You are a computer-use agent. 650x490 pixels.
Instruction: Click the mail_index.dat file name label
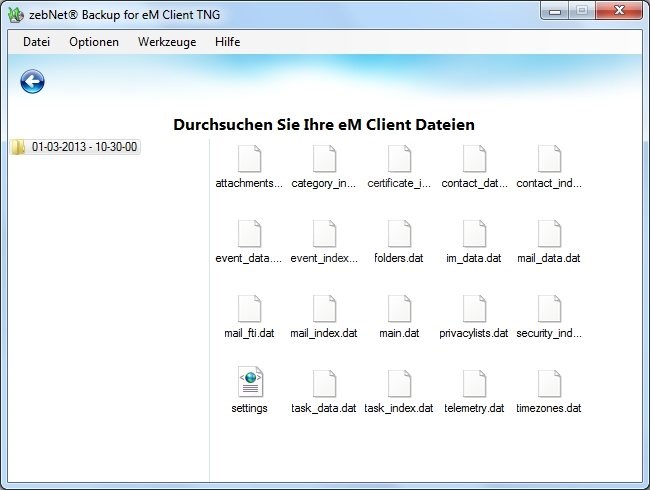[324, 333]
